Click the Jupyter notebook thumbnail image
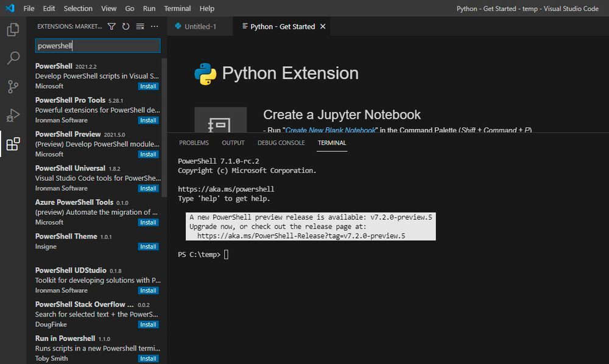 click(x=220, y=120)
